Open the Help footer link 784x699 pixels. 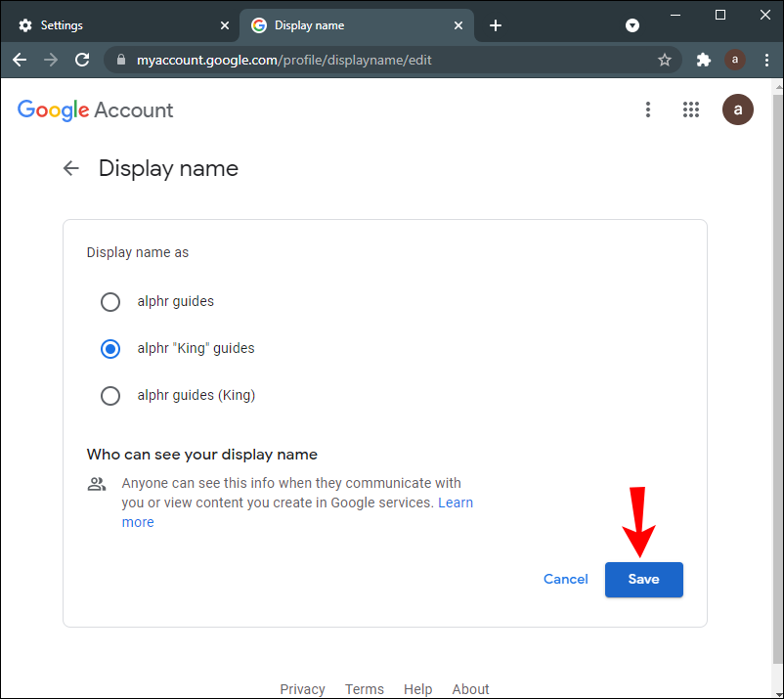(418, 689)
